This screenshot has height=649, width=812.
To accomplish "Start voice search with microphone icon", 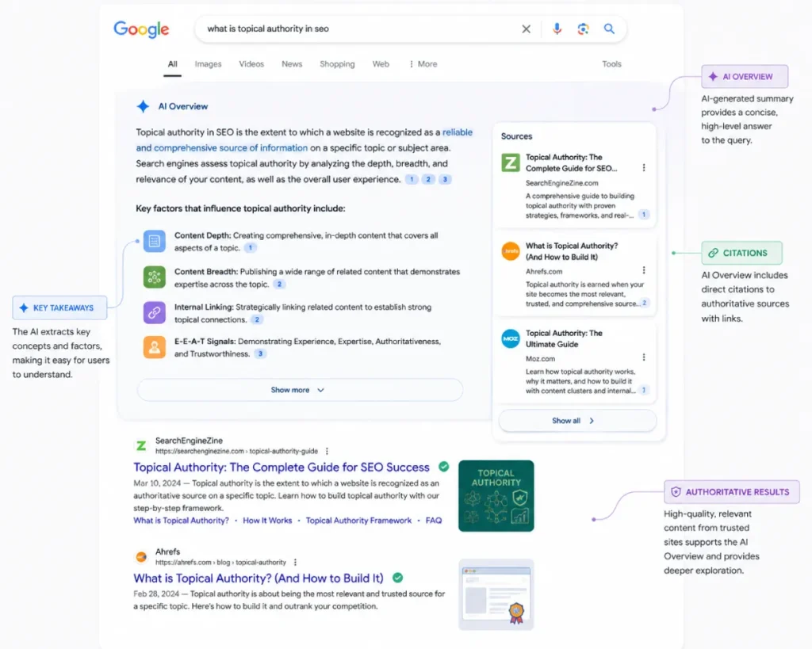I will click(557, 29).
